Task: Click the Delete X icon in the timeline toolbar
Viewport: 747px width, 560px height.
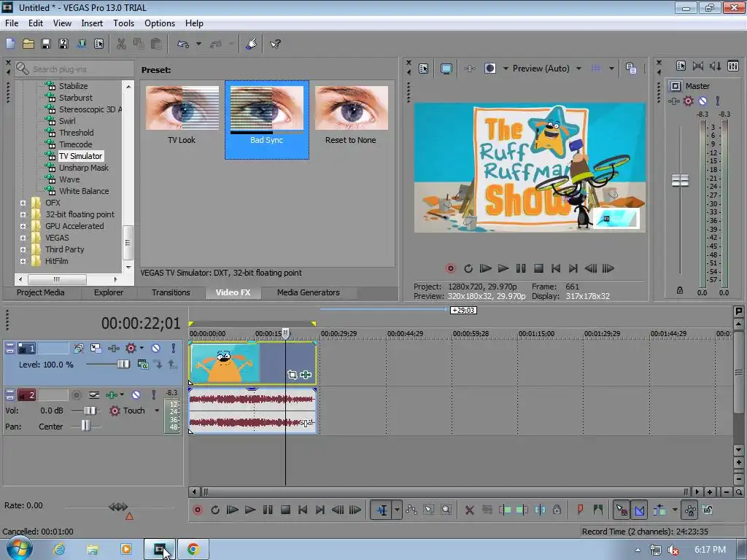Action: [469, 510]
